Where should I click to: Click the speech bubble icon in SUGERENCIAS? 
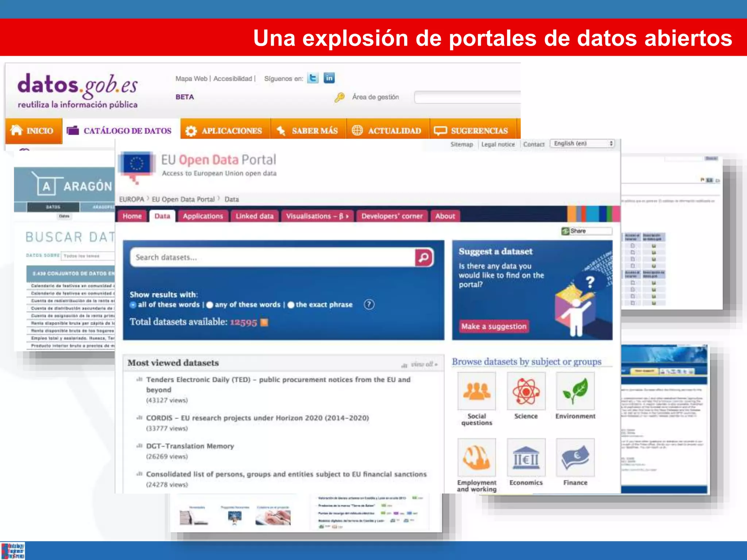[440, 131]
